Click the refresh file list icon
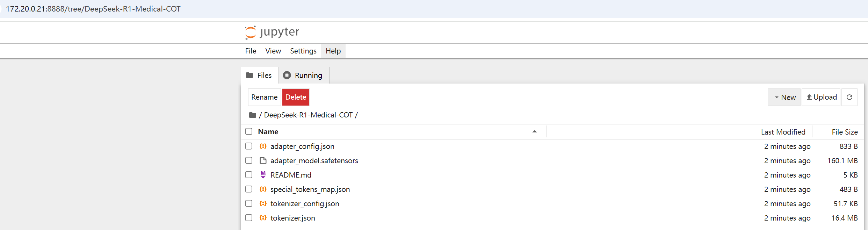This screenshot has height=230, width=868. [x=849, y=97]
